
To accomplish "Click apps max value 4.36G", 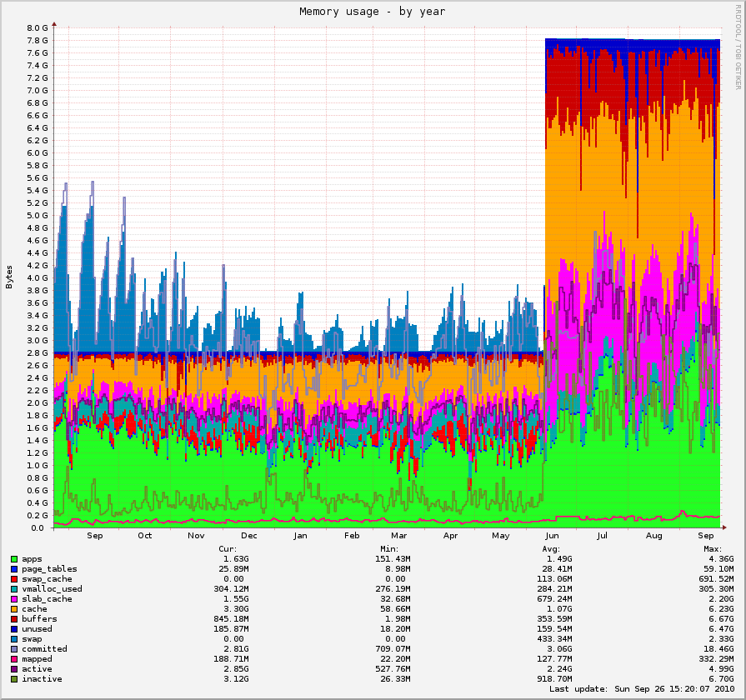I will [721, 559].
